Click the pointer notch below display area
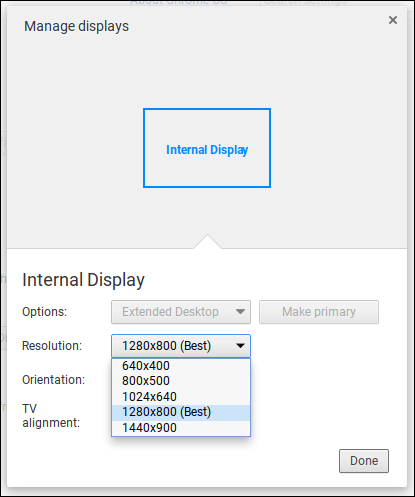 207,242
